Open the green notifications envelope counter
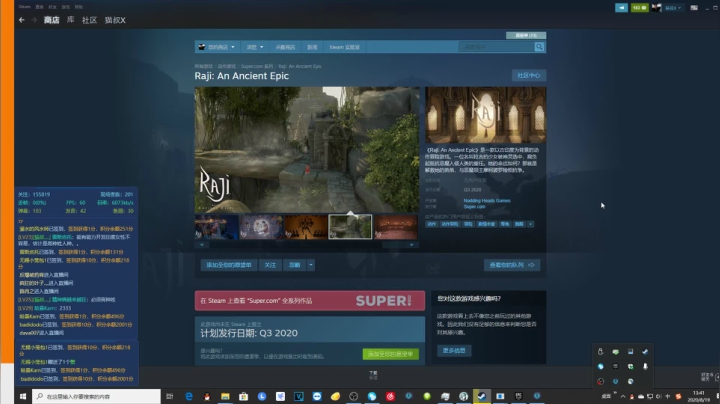The image size is (720, 404). coord(639,8)
